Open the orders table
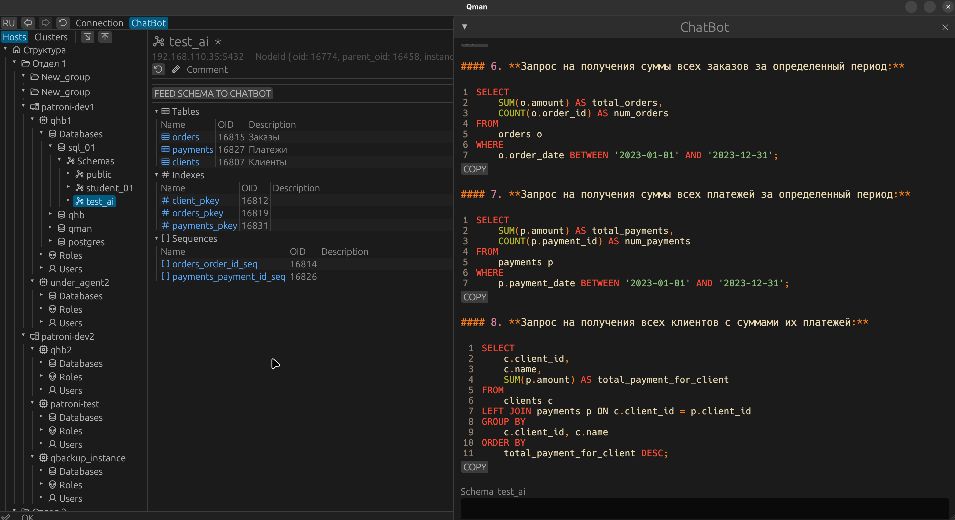 click(x=186, y=137)
